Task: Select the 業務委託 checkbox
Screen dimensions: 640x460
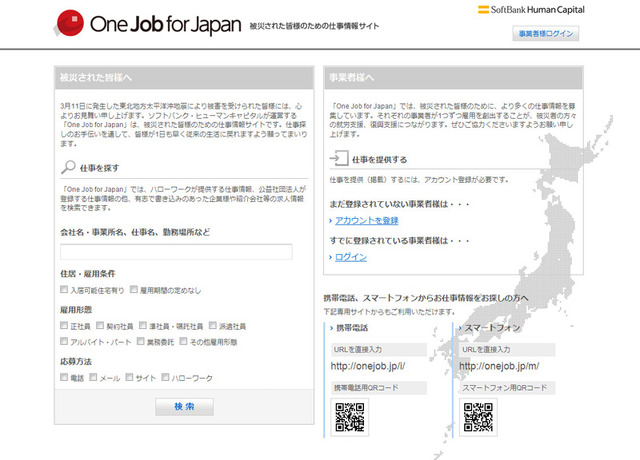Action: (141, 341)
